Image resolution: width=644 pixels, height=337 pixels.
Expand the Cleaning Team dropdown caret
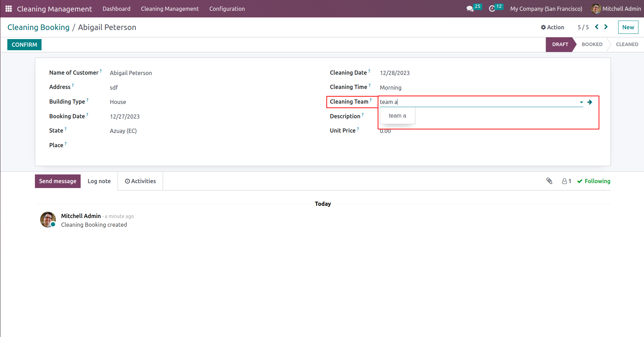(581, 102)
